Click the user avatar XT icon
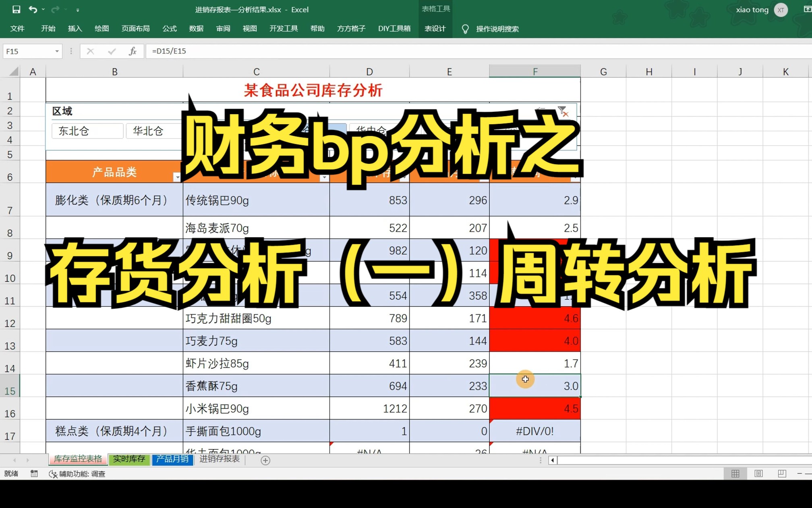 [781, 10]
